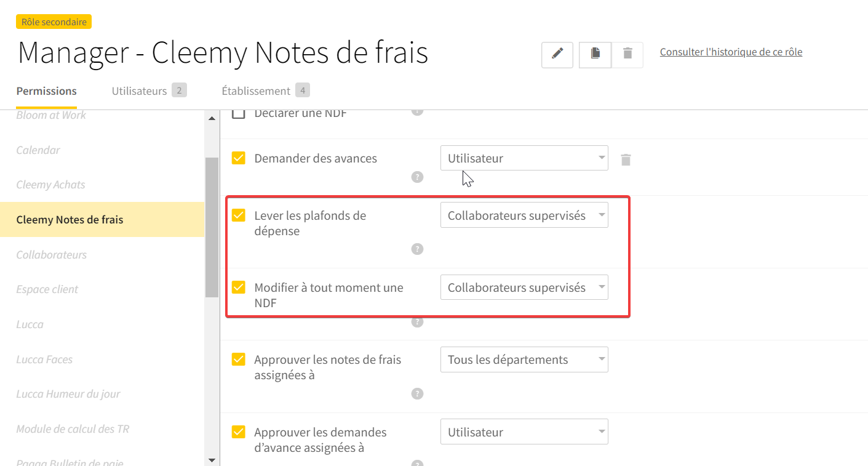
Task: Select Lucca Humeur du jour in sidebar
Action: point(68,394)
